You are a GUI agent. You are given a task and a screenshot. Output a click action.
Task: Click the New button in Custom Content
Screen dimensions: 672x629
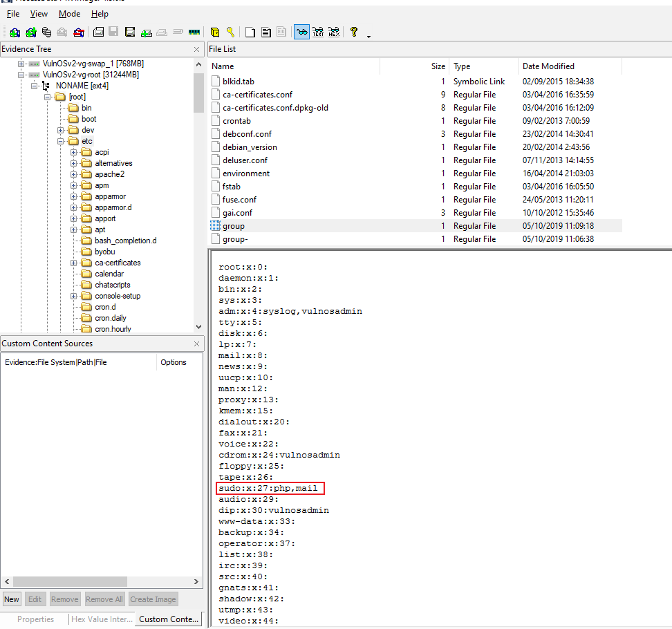click(12, 599)
